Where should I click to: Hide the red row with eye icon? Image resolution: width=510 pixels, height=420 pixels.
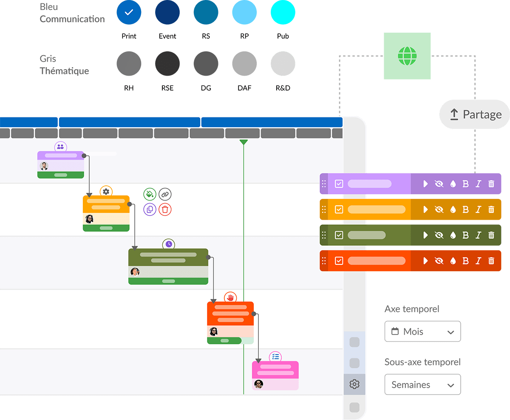[439, 261]
